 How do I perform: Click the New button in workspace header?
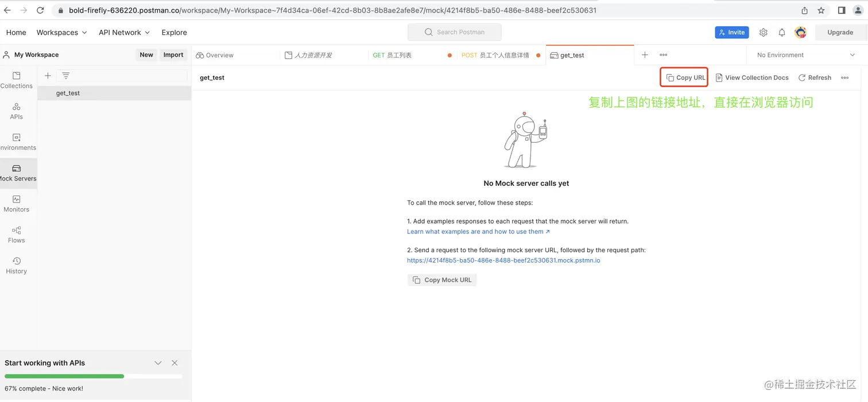(146, 55)
